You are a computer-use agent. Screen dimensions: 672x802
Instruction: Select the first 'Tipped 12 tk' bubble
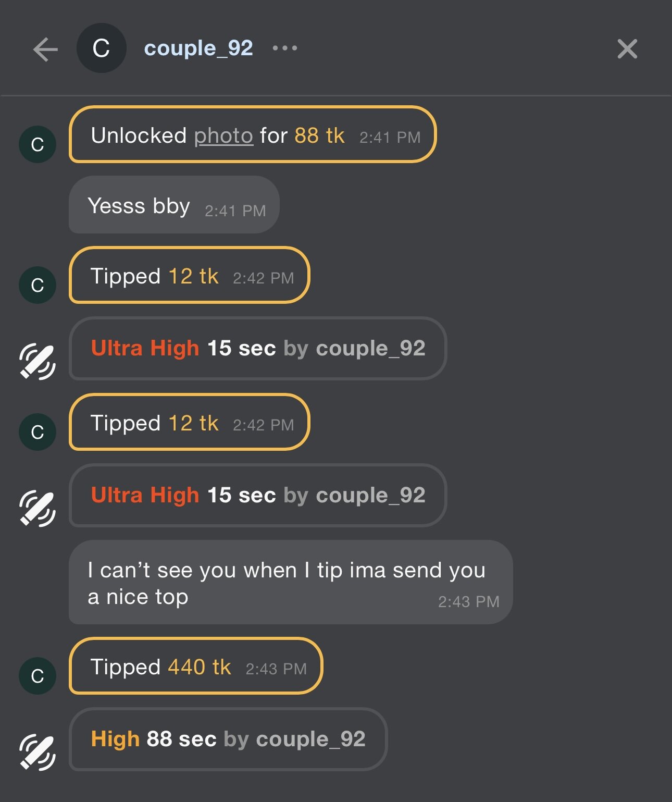[190, 275]
